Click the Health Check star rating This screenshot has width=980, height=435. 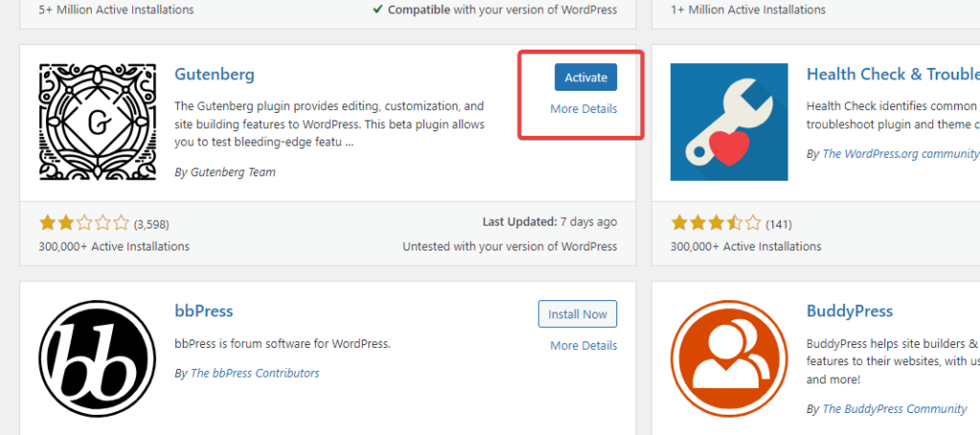click(x=716, y=223)
